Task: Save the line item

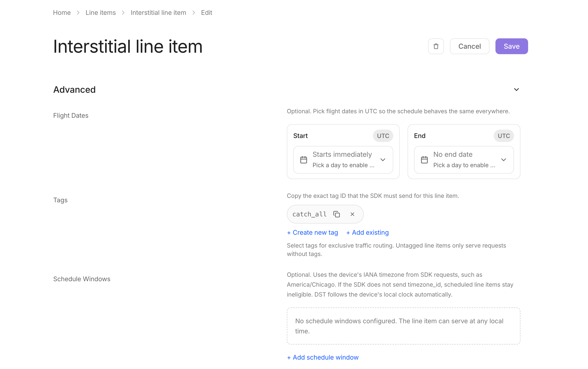Action: coord(512,46)
